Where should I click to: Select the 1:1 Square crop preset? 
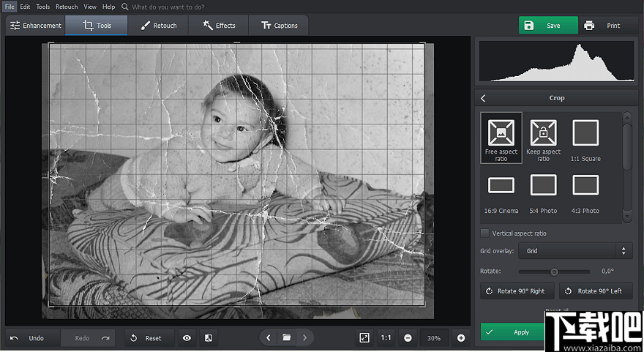tap(585, 140)
